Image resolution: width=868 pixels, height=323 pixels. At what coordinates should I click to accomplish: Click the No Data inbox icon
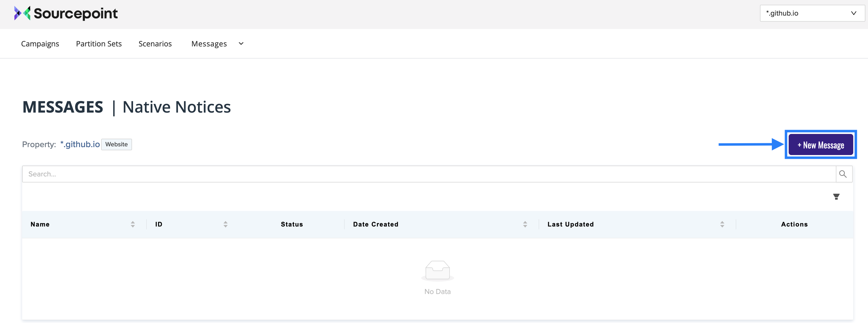[437, 270]
